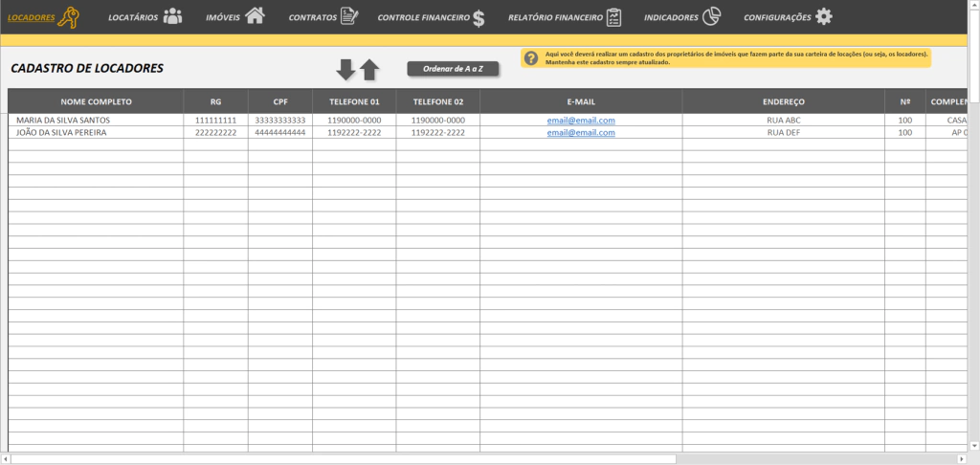Open the Locadores keys icon
This screenshot has height=465, width=980.
click(68, 17)
